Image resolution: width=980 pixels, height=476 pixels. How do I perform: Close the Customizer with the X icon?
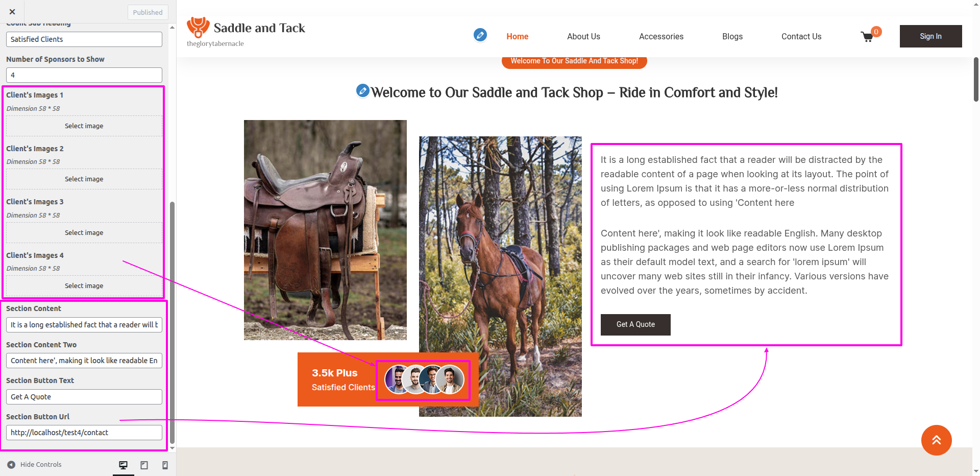(12, 12)
